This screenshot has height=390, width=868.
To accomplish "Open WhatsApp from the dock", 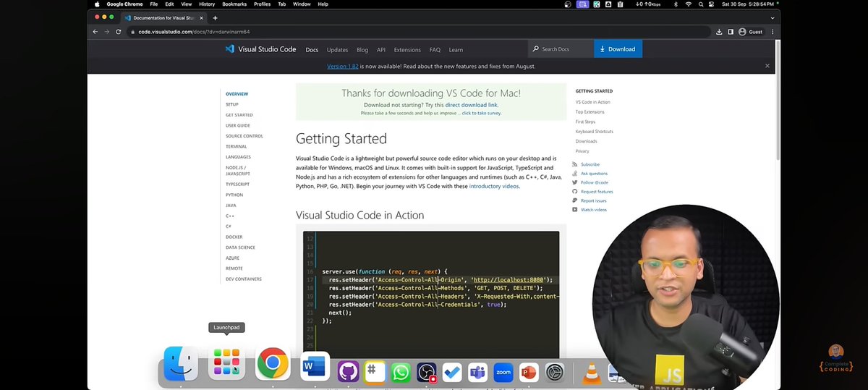I will point(401,372).
